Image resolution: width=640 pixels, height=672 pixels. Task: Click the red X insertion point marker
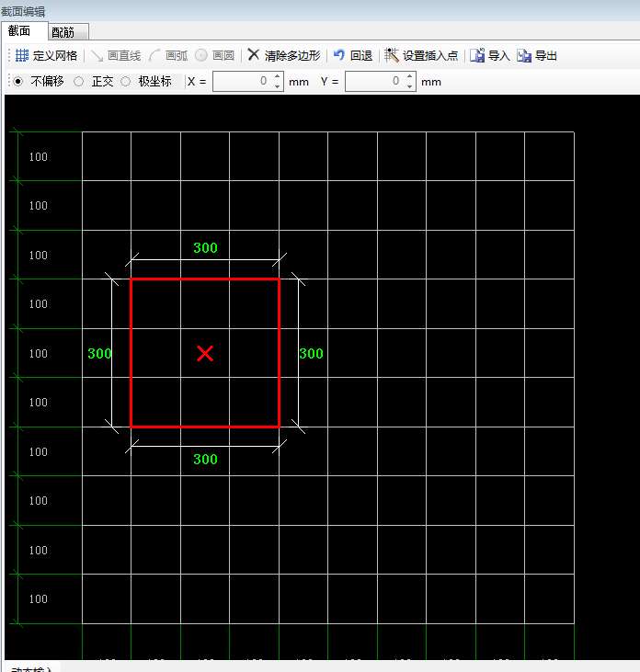tap(205, 353)
